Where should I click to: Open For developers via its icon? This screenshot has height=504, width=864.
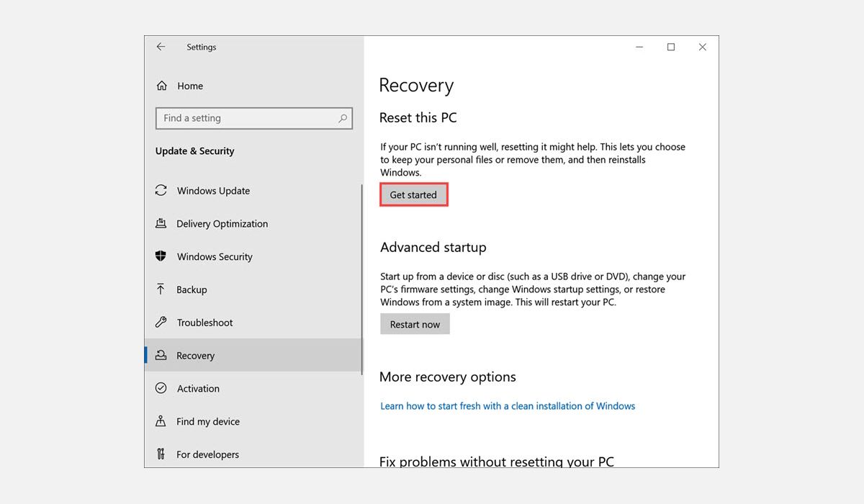pyautogui.click(x=161, y=454)
